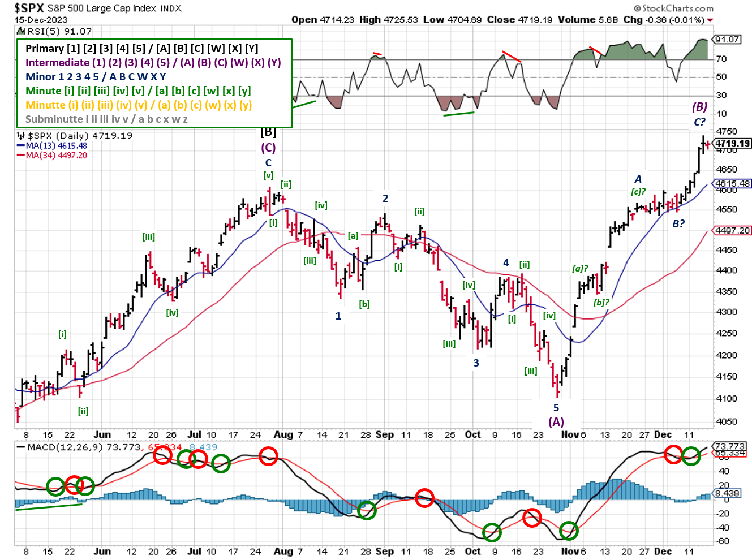752x560 pixels.
Task: Click the C? wave label near December high
Action: point(699,122)
